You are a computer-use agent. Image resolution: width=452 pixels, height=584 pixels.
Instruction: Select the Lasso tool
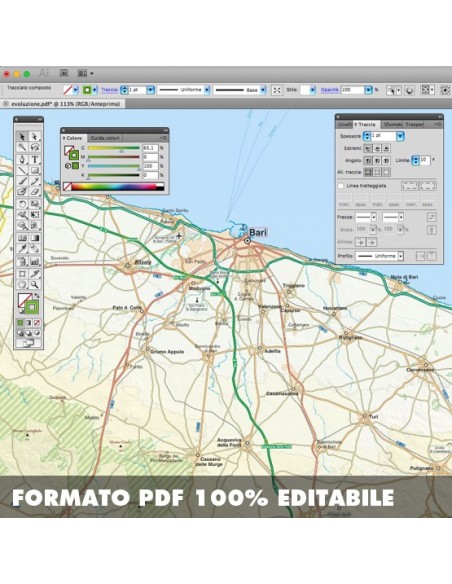35,147
